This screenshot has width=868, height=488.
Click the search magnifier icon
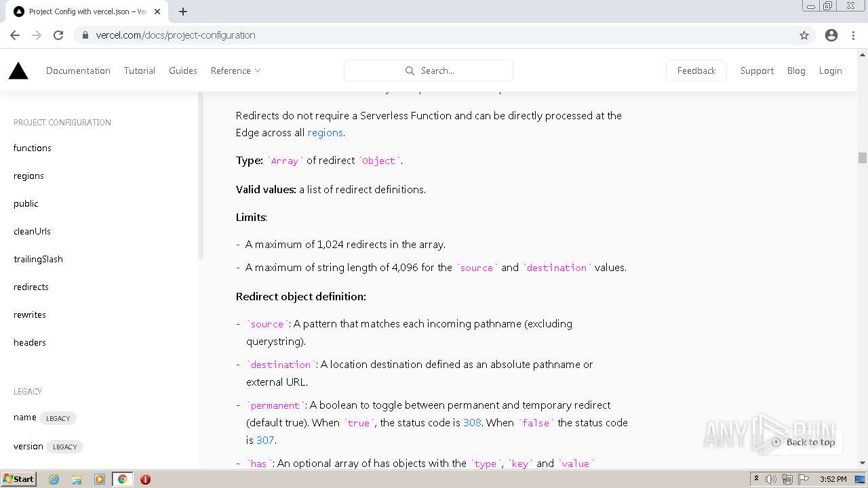pyautogui.click(x=410, y=70)
